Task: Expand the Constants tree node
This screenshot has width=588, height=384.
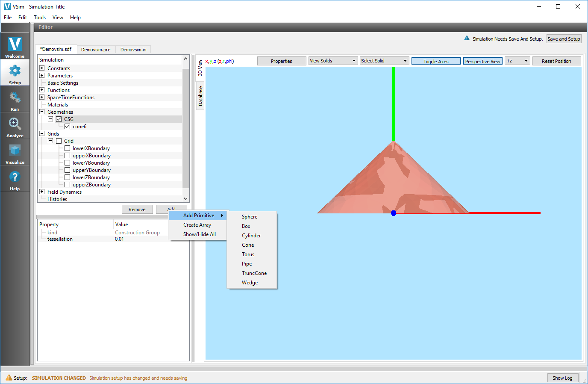Action: click(42, 68)
